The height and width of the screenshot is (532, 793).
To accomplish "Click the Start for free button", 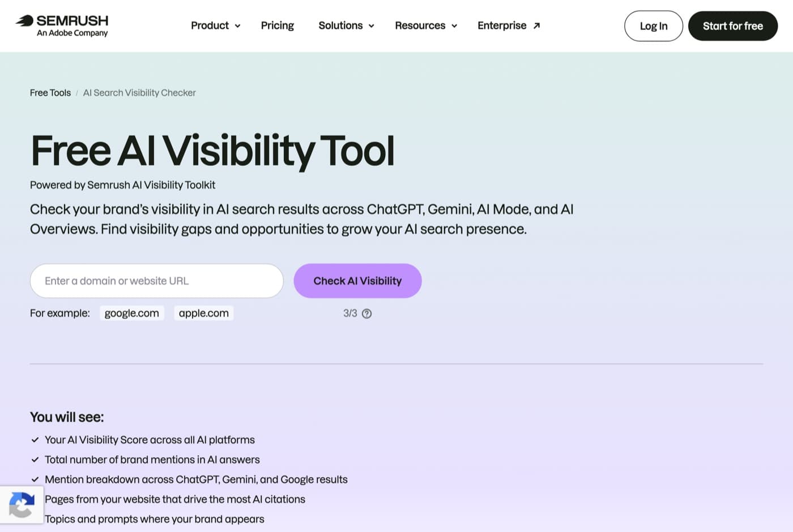I will click(733, 26).
